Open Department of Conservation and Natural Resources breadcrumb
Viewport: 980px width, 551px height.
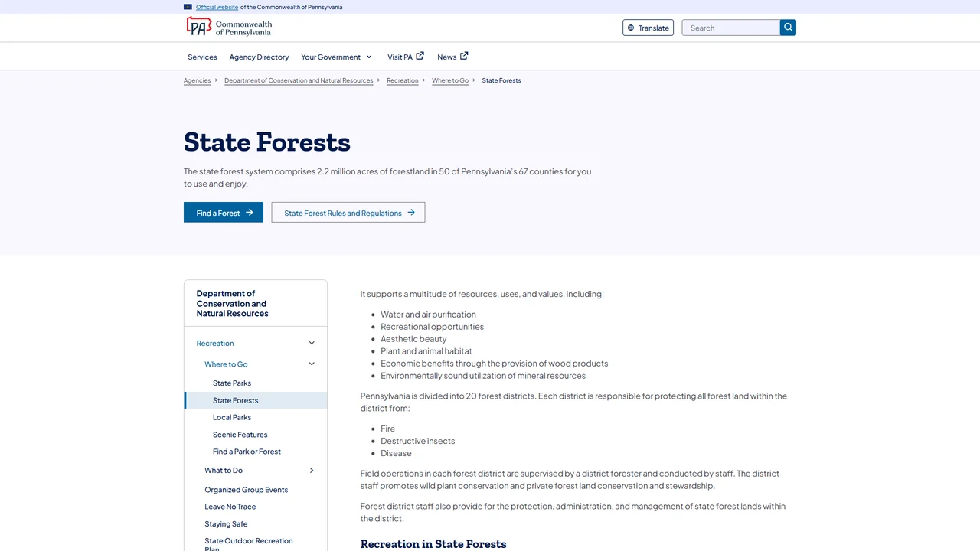point(299,80)
